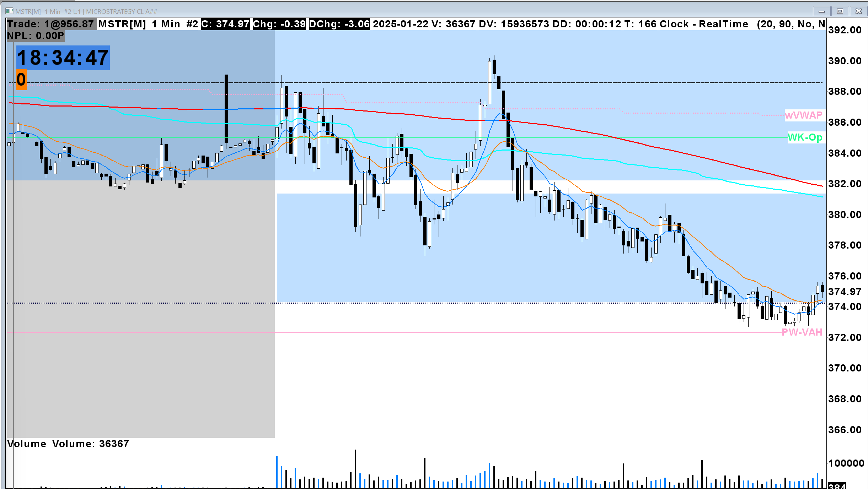
Task: Click the chart window icon in title bar
Action: 9,11
